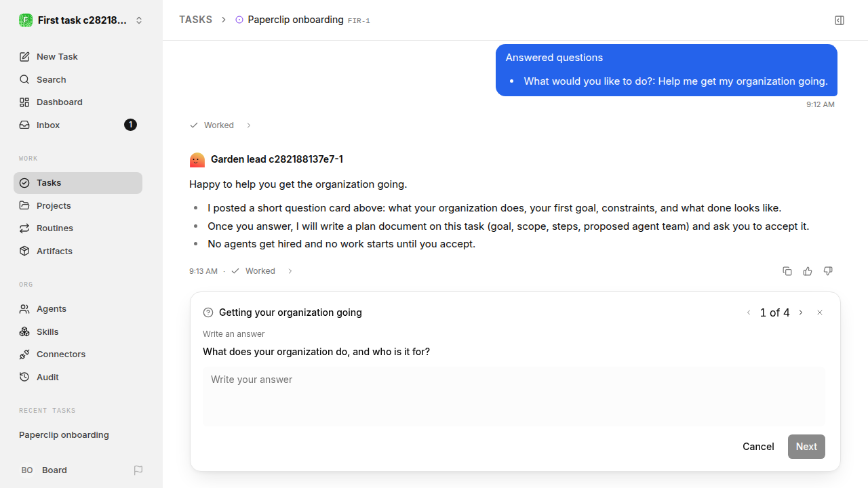Viewport: 868px width, 488px height.
Task: Go to the previous question
Action: click(749, 312)
